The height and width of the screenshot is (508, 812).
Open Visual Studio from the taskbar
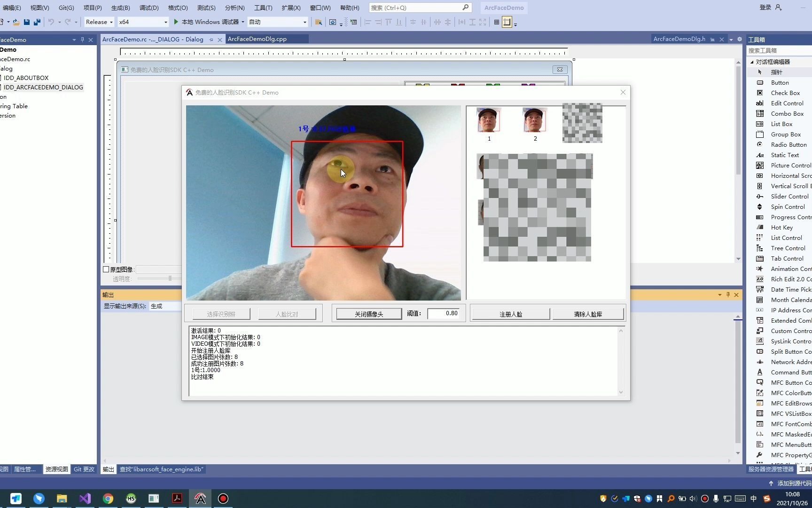(85, 499)
